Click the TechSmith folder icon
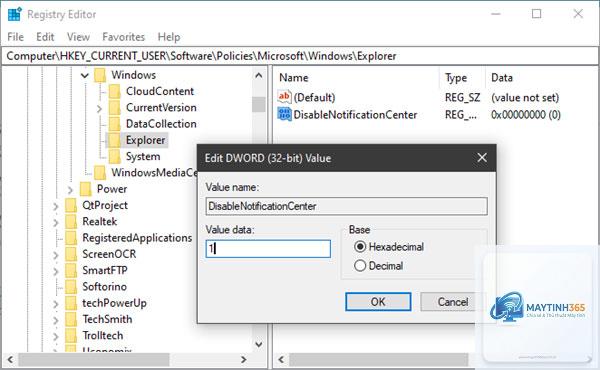This screenshot has width=600, height=370. (x=71, y=319)
